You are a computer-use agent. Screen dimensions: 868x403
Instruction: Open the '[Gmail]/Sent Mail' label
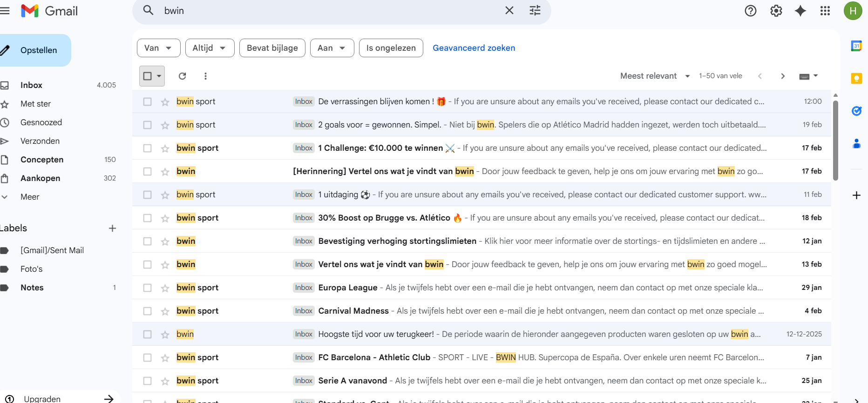pyautogui.click(x=52, y=250)
